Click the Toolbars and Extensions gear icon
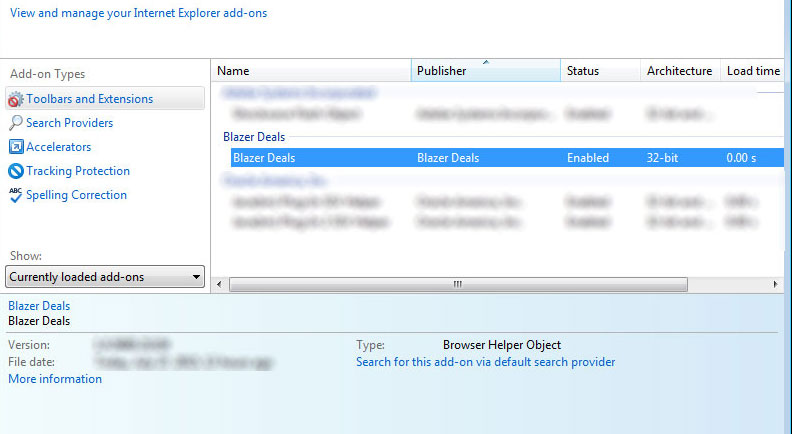The width and height of the screenshot is (792, 434). (15, 99)
